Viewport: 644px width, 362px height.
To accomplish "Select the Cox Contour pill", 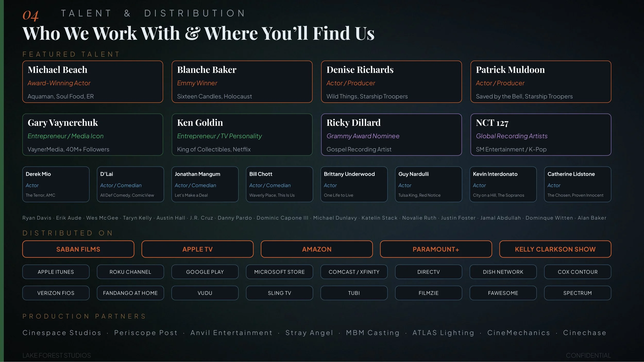I will 578,272.
